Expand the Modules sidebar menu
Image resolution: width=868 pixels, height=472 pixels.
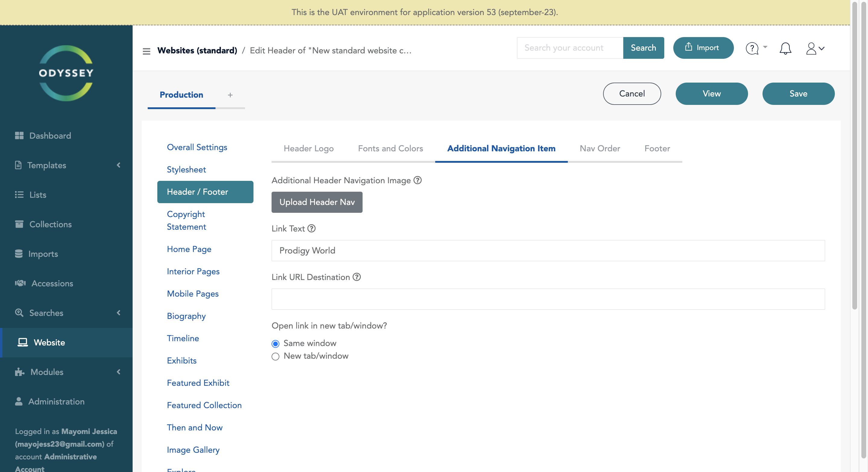click(x=47, y=372)
